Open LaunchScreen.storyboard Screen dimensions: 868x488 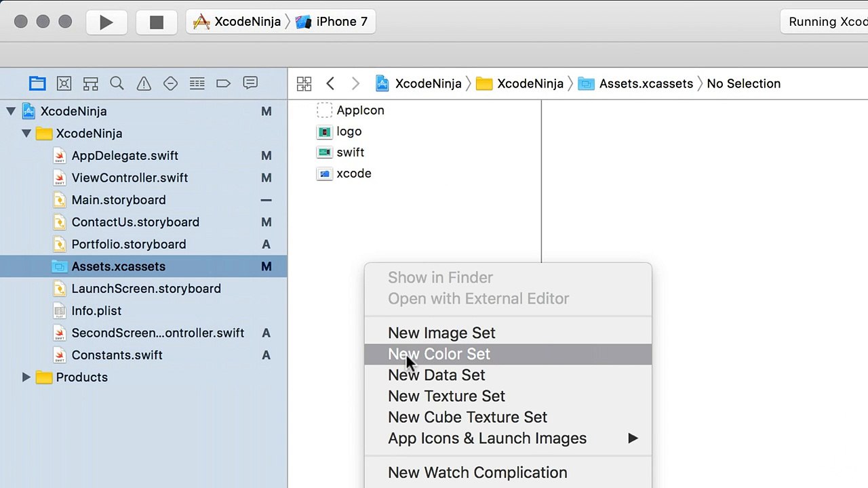(x=144, y=289)
